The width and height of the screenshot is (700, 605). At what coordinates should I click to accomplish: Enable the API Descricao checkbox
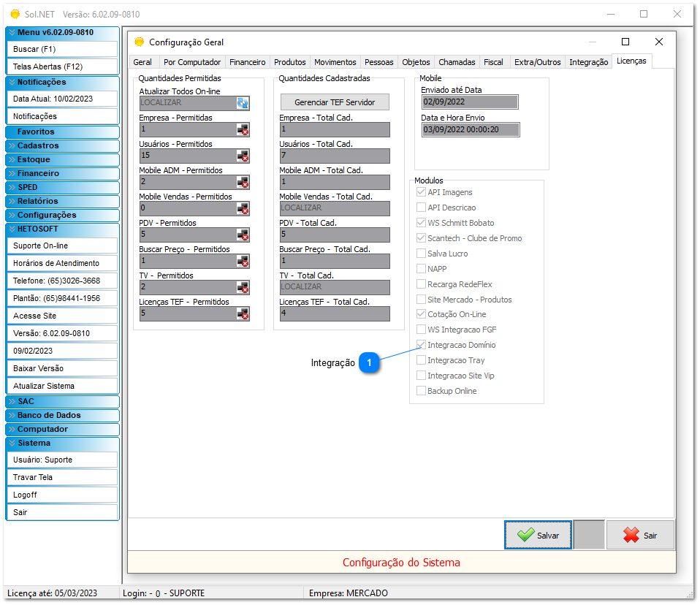421,207
